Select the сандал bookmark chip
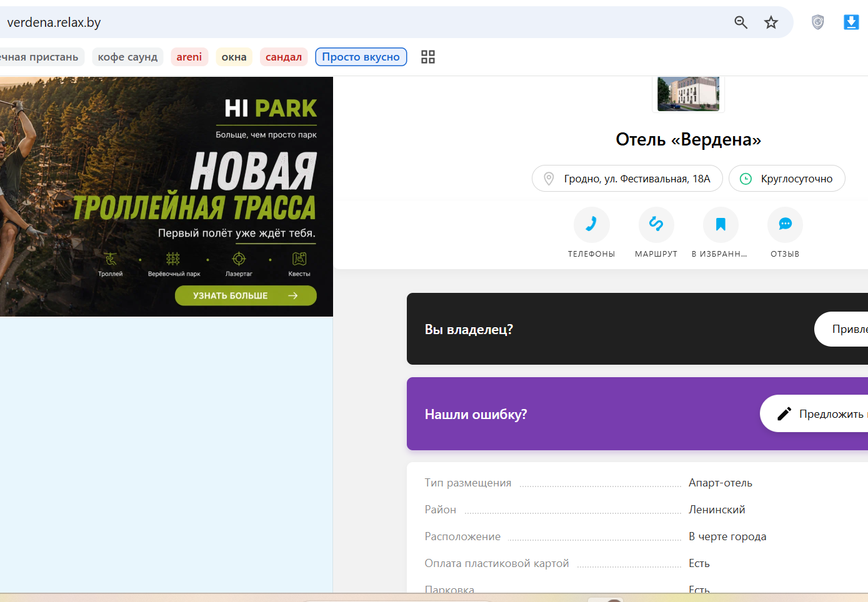This screenshot has height=602, width=868. coord(284,57)
